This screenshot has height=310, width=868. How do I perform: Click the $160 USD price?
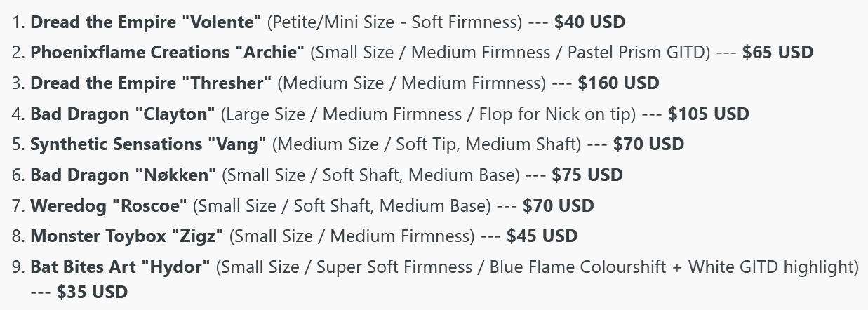[618, 83]
